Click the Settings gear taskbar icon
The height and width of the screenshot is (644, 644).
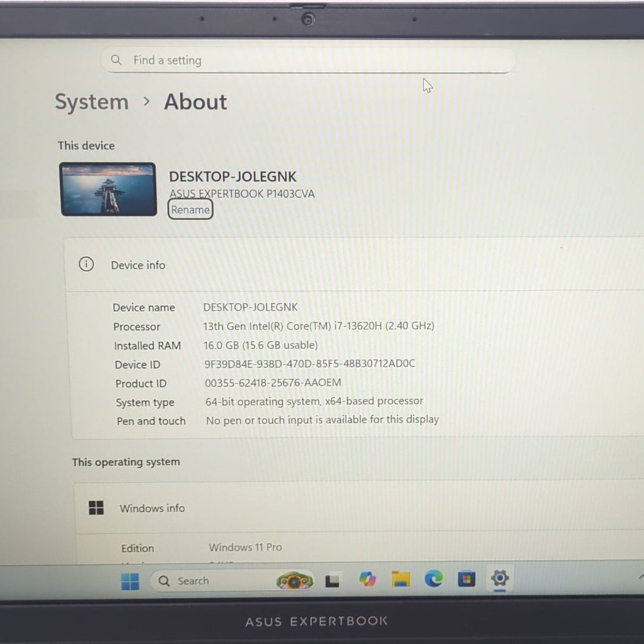(x=499, y=578)
